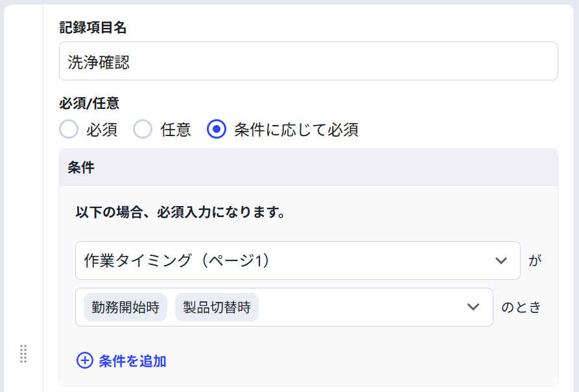Select the 条件に応じて必須 radio button
The width and height of the screenshot is (579, 392).
(x=217, y=129)
